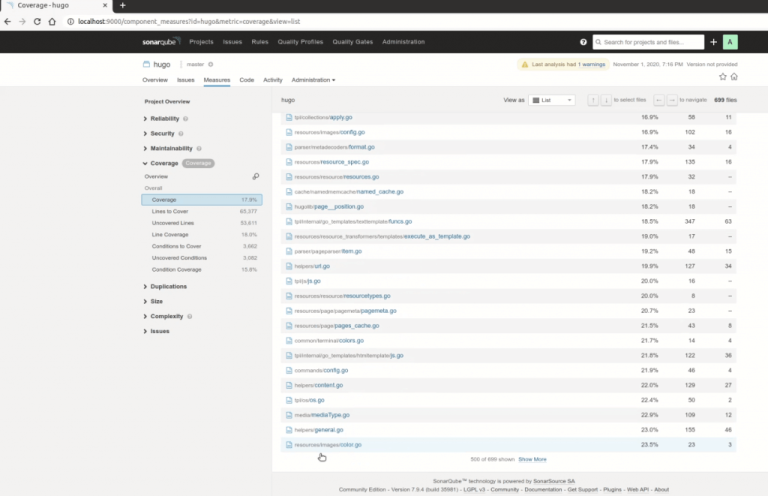Click the search projects and files field
The width and height of the screenshot is (768, 496).
click(x=650, y=42)
